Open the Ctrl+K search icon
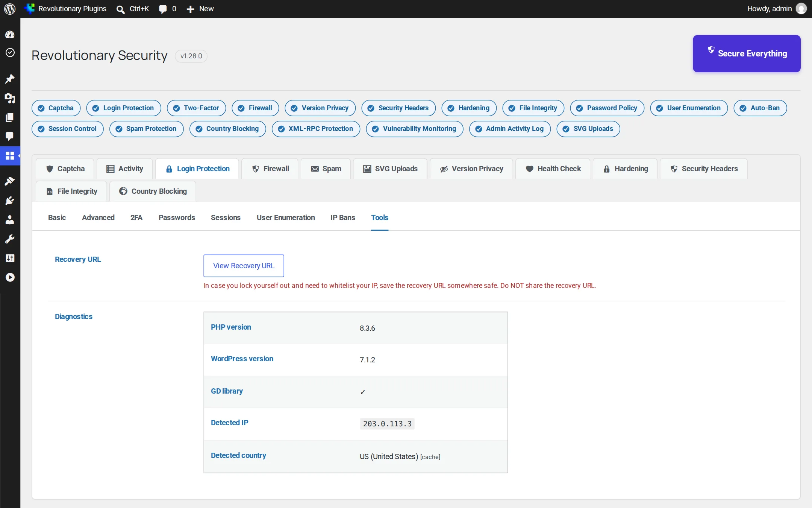The image size is (812, 508). click(120, 9)
